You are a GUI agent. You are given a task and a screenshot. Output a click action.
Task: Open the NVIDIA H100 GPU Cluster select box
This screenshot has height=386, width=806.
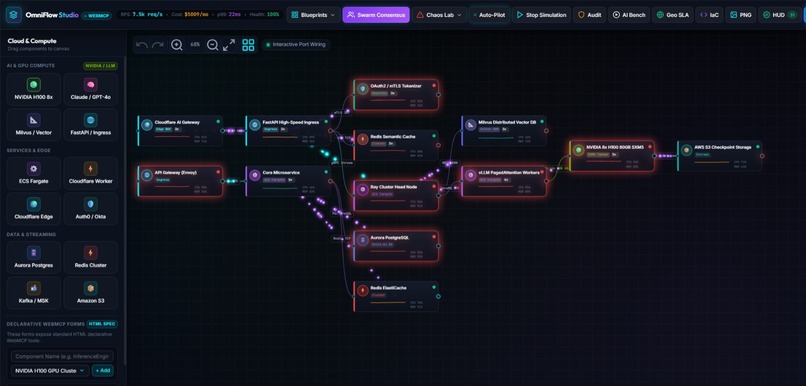click(50, 371)
